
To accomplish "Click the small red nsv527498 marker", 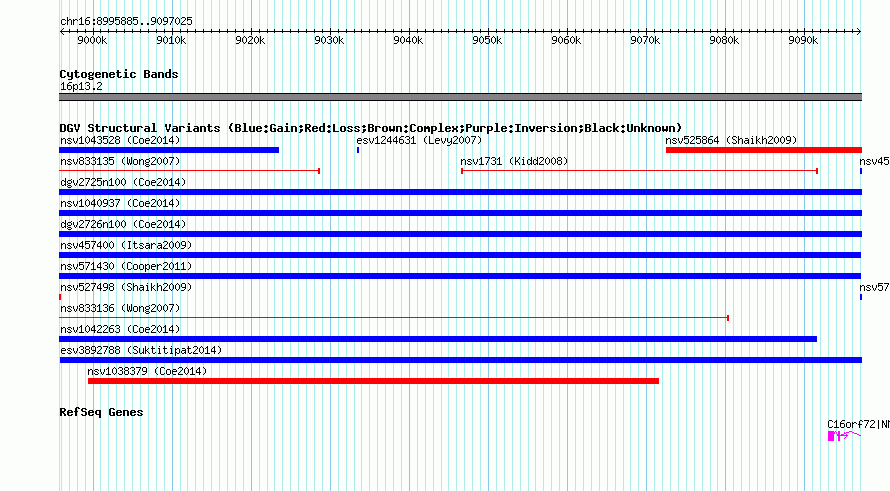I will pos(60,297).
